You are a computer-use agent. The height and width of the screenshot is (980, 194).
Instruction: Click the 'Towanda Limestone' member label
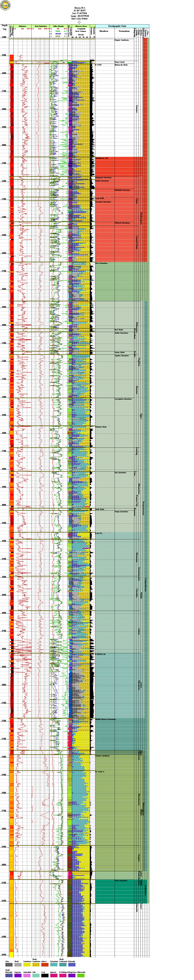pos(103,202)
